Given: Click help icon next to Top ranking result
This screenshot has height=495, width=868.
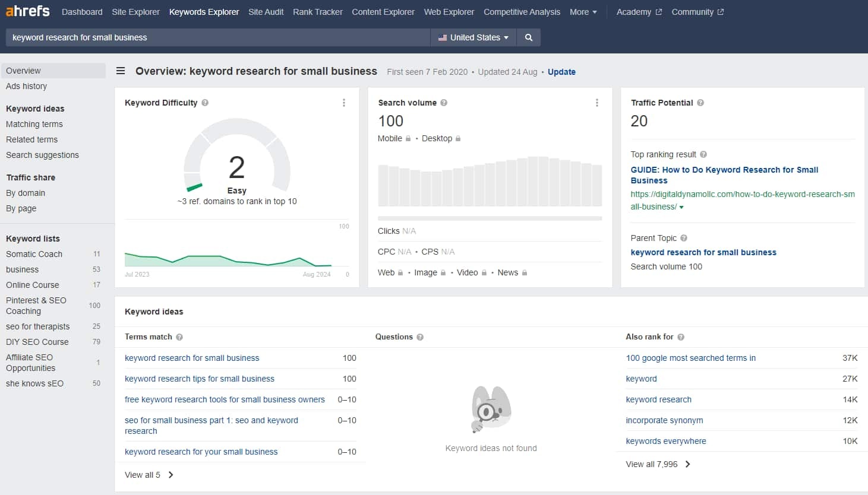Looking at the screenshot, I should click(x=703, y=154).
